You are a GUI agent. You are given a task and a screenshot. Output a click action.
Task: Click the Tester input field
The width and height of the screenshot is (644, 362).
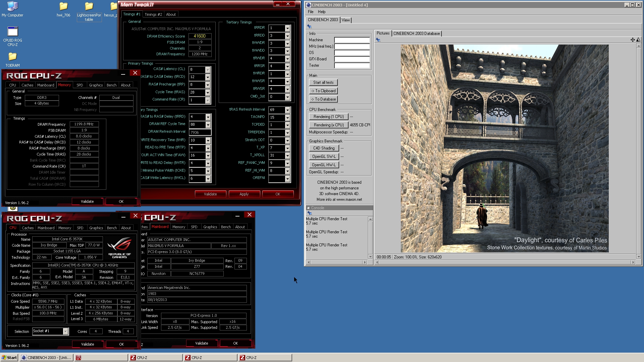(x=352, y=65)
